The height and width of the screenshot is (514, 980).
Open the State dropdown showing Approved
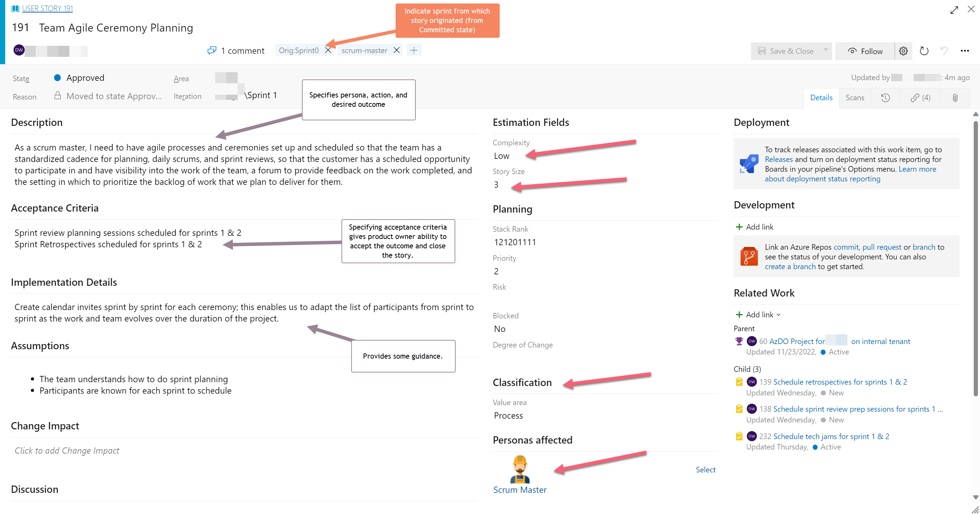85,78
